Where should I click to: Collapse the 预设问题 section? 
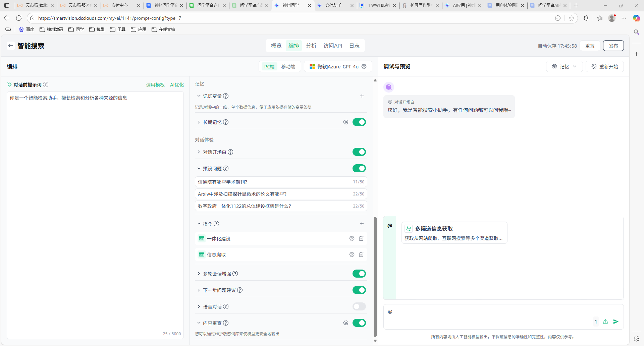coord(199,168)
